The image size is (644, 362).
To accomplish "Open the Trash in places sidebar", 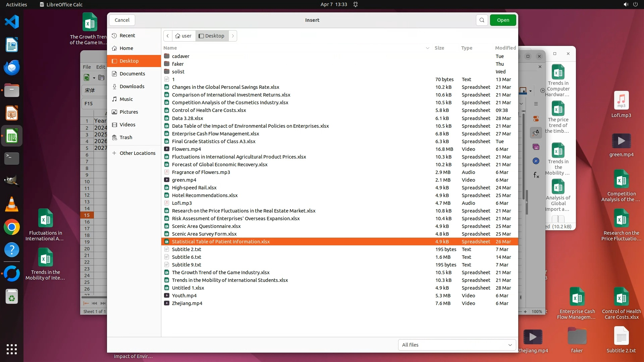I will [126, 137].
